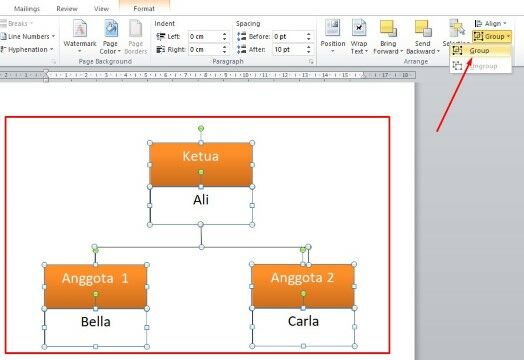Switch to the Format tab
Screen dimensions: 524x360
[x=144, y=9]
